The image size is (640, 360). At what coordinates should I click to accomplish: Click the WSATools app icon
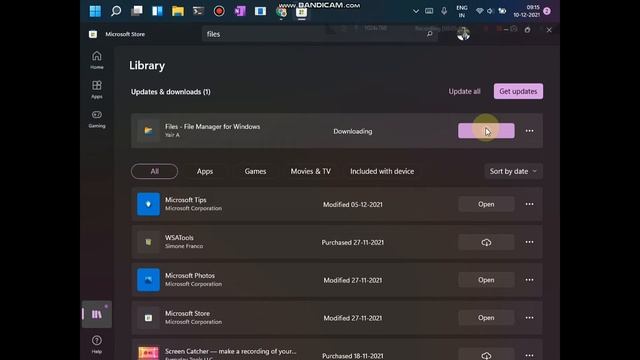(148, 242)
